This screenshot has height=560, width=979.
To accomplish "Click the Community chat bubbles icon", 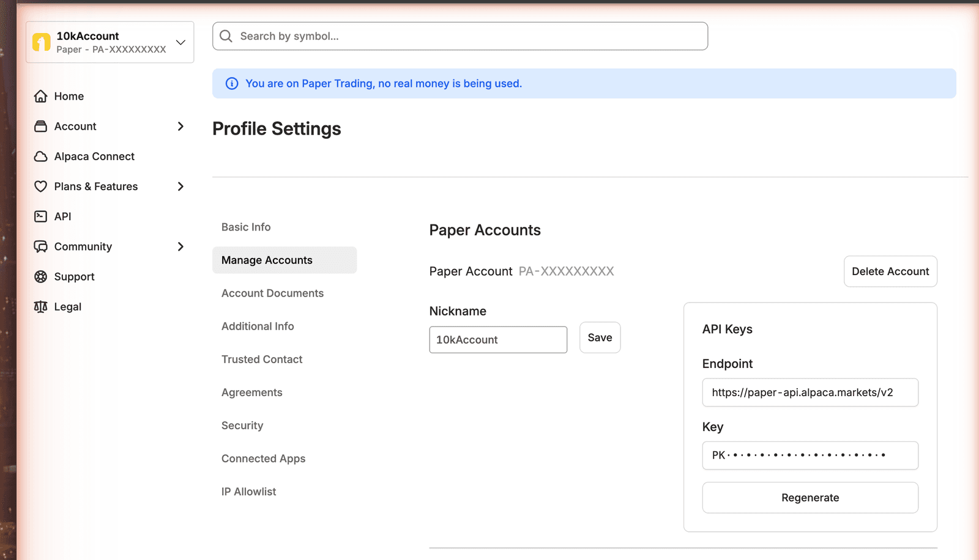I will point(40,246).
